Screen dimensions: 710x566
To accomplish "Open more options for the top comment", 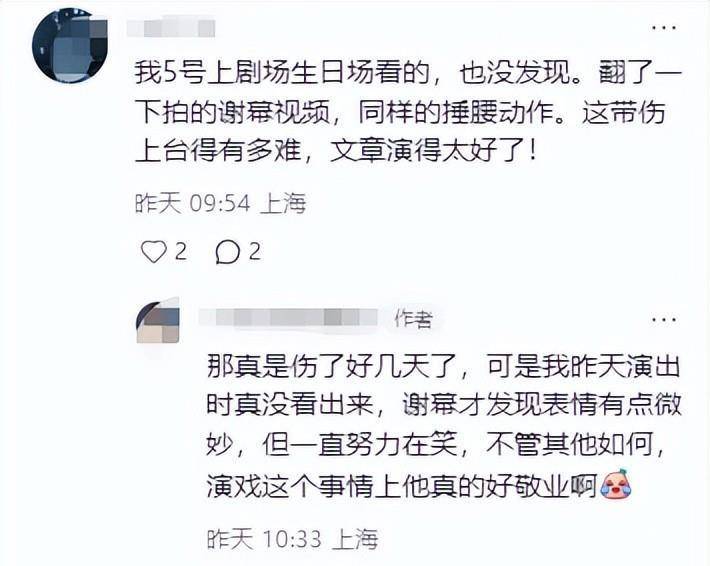I will pyautogui.click(x=664, y=28).
